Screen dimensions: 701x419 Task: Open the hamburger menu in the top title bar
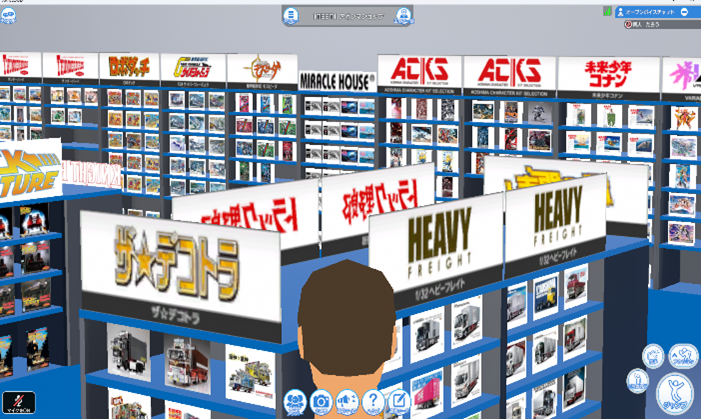pos(291,16)
